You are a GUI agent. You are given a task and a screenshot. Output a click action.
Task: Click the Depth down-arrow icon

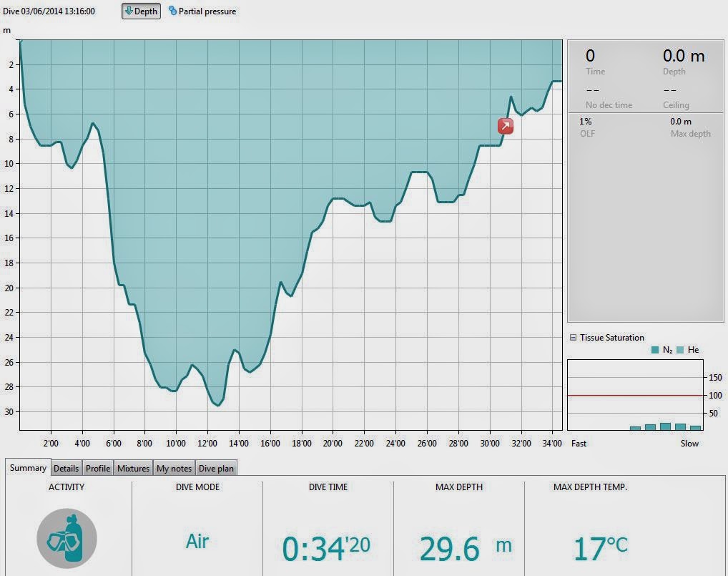pos(129,11)
